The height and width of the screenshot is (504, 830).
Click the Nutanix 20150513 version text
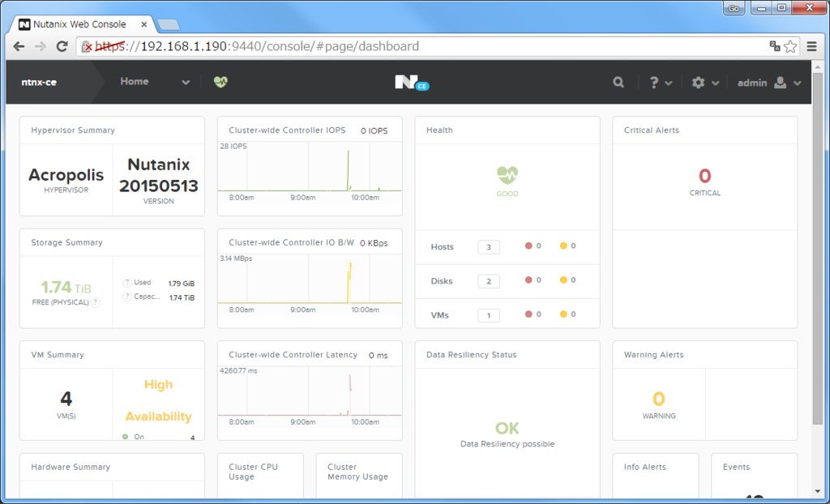[x=158, y=175]
